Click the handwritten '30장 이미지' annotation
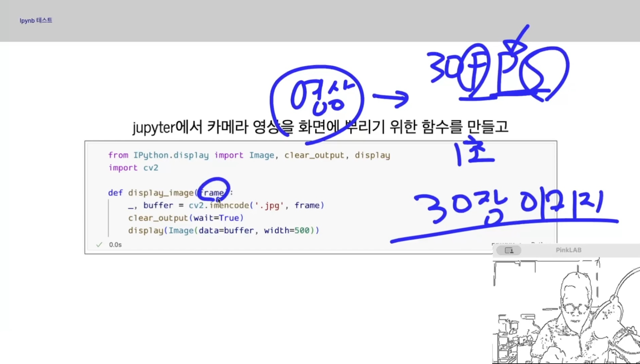 coord(509,207)
